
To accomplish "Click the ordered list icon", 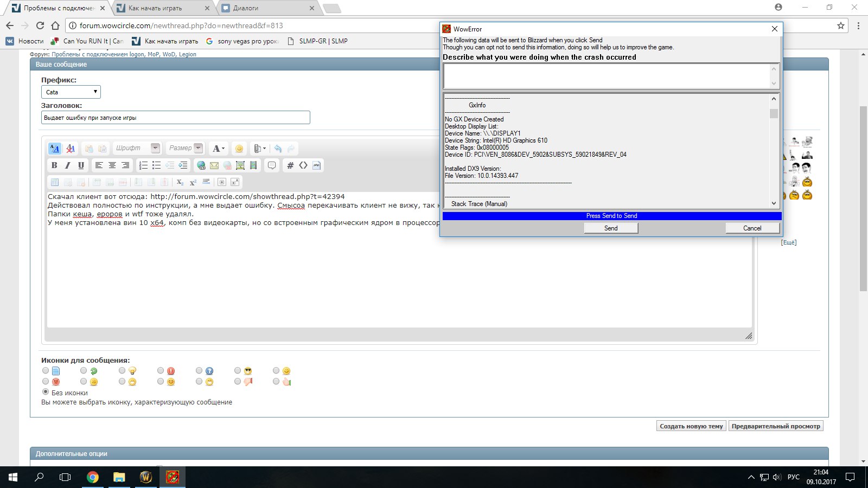I will pyautogui.click(x=143, y=165).
